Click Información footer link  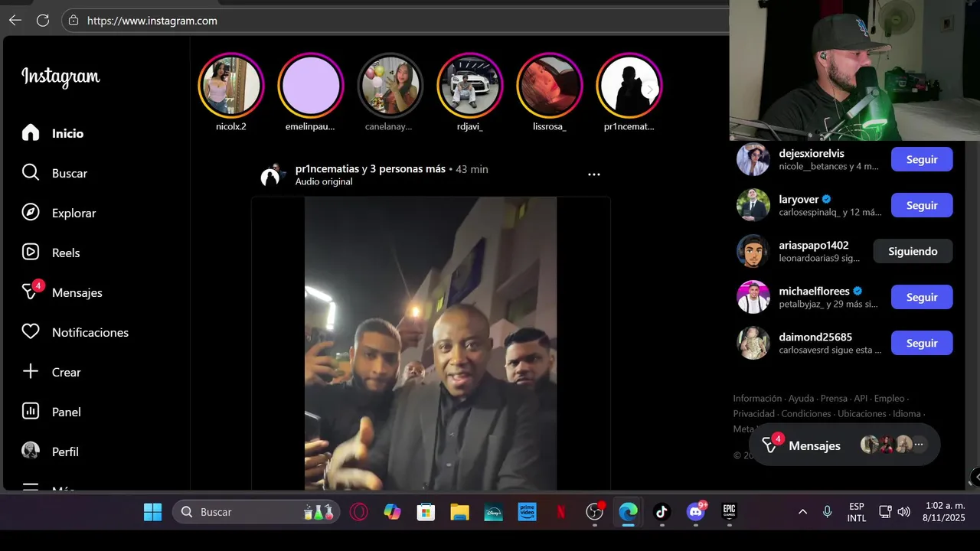click(757, 399)
